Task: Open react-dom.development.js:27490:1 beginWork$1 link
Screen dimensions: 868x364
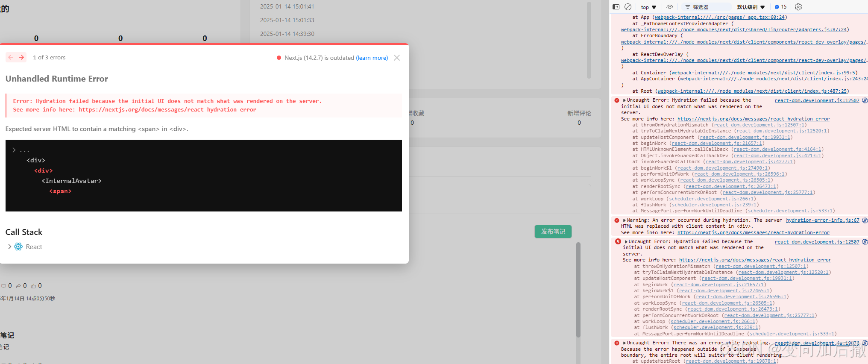Action: 722,168
